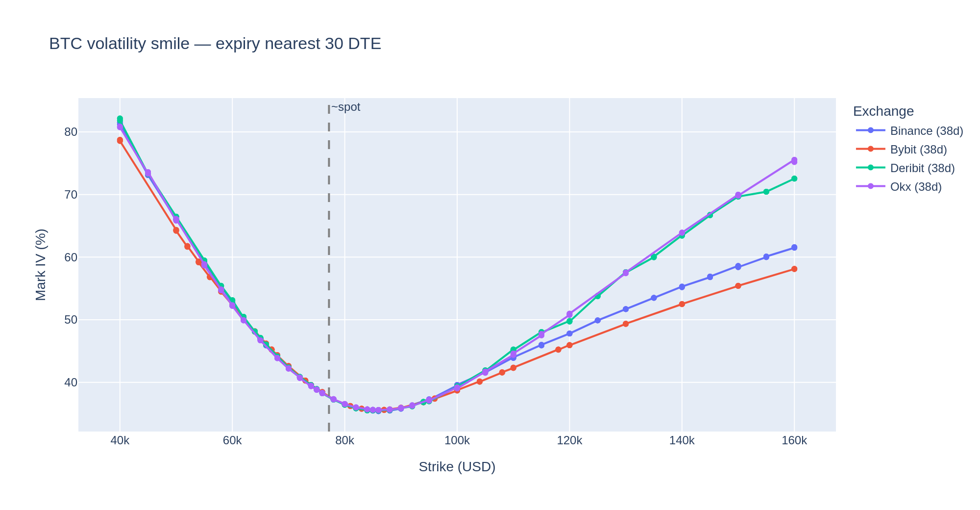Toggle the Okx (38d) legend entry
Image resolution: width=980 pixels, height=510 pixels.
coord(899,187)
